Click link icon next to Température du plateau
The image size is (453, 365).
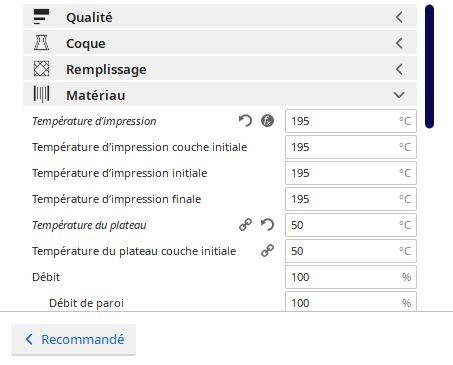click(x=245, y=225)
